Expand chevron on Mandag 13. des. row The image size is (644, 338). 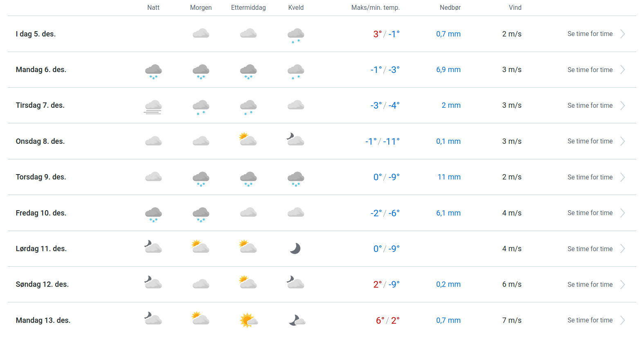click(622, 320)
